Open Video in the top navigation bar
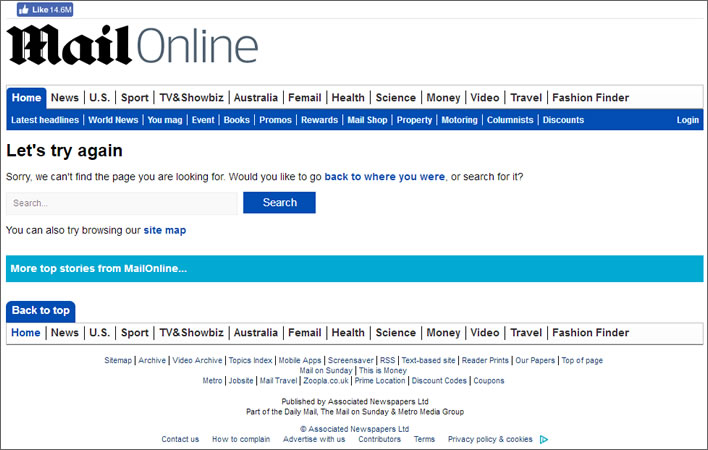The height and width of the screenshot is (450, 708). click(485, 97)
